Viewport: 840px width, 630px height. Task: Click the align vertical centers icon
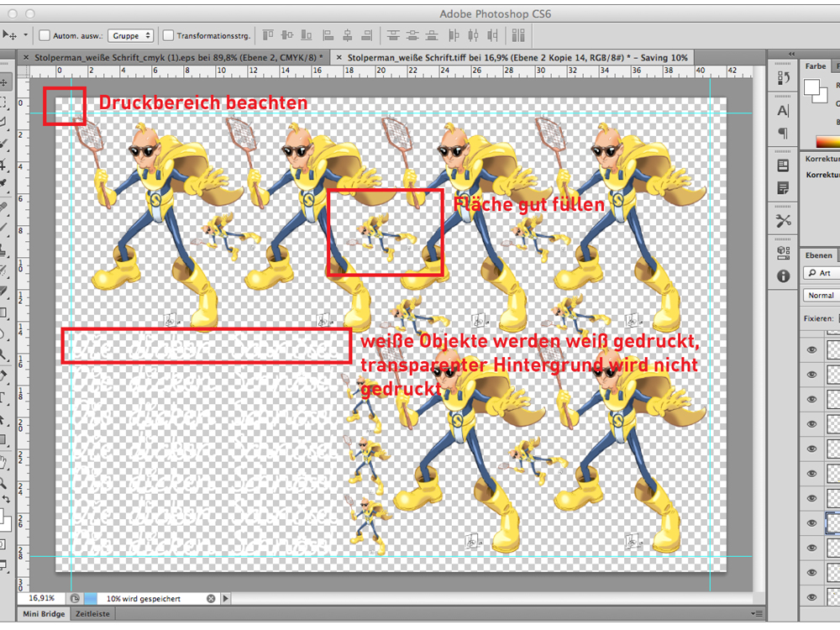pos(287,35)
